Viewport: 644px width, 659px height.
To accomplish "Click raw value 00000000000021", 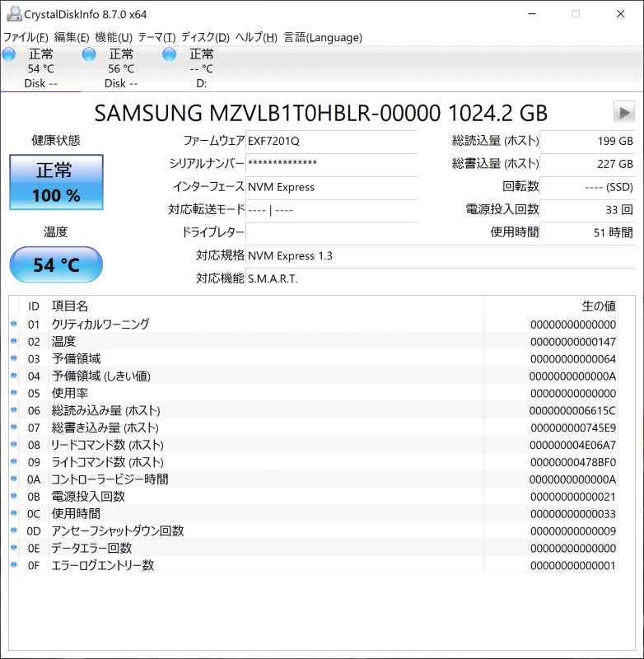I will tap(573, 497).
